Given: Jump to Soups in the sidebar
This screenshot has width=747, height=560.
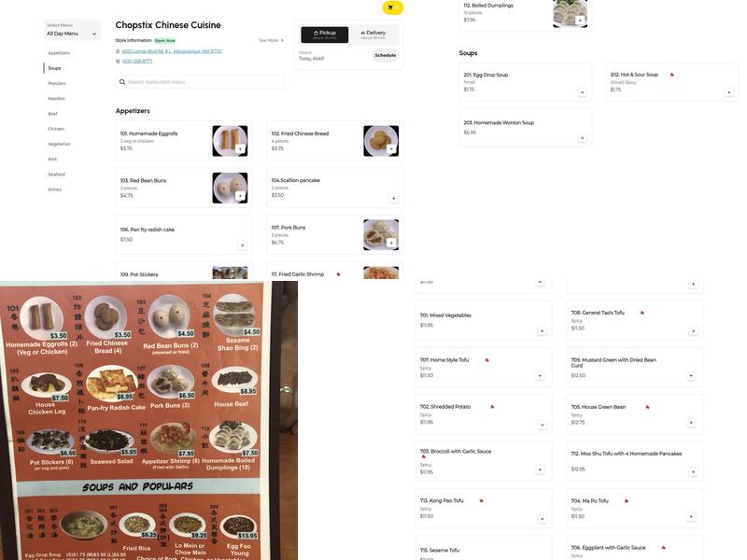Looking at the screenshot, I should (54, 68).
